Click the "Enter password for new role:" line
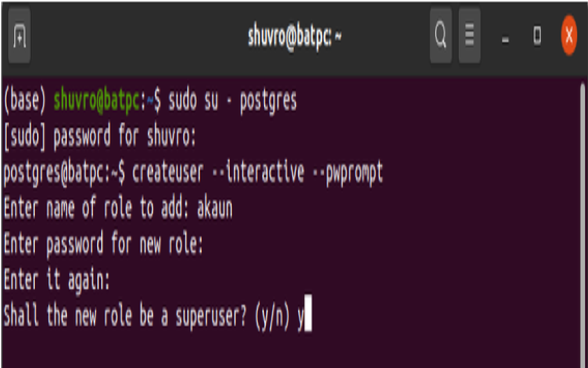 tap(103, 245)
